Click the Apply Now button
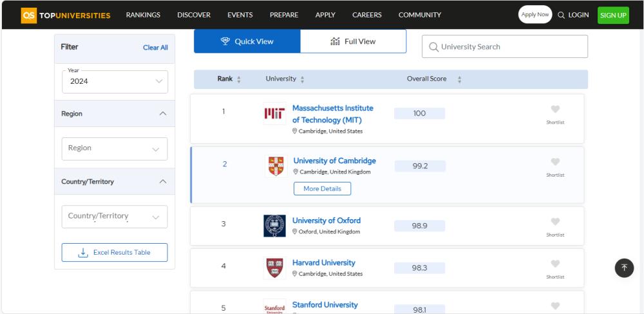Image resolution: width=644 pixels, height=314 pixels. [535, 14]
